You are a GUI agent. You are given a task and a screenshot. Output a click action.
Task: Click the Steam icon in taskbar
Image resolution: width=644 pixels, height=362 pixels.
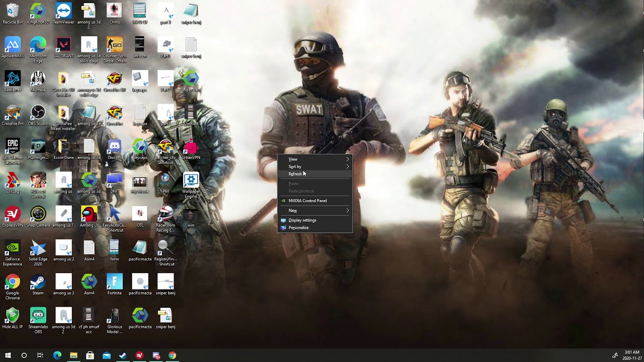pyautogui.click(x=123, y=355)
